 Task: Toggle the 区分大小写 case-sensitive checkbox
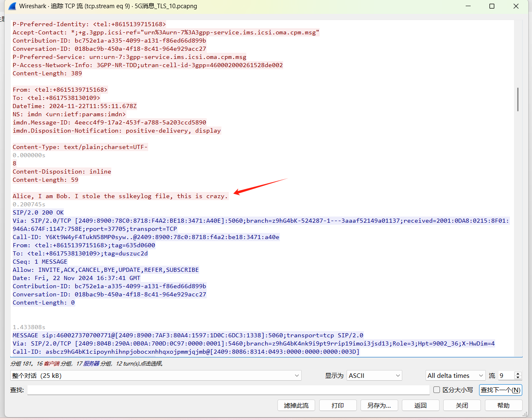437,390
